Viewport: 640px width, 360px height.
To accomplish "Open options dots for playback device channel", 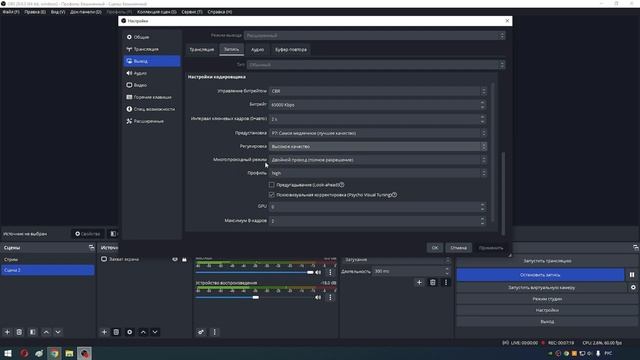I will pos(331,298).
